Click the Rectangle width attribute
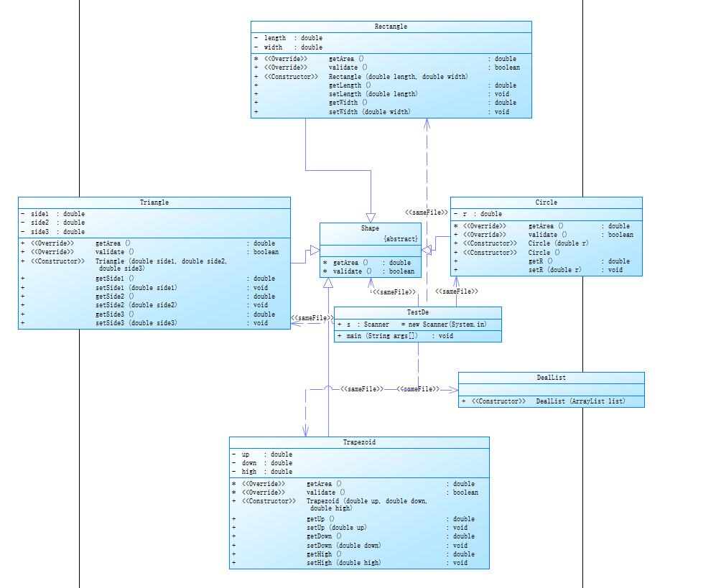 coord(289,47)
